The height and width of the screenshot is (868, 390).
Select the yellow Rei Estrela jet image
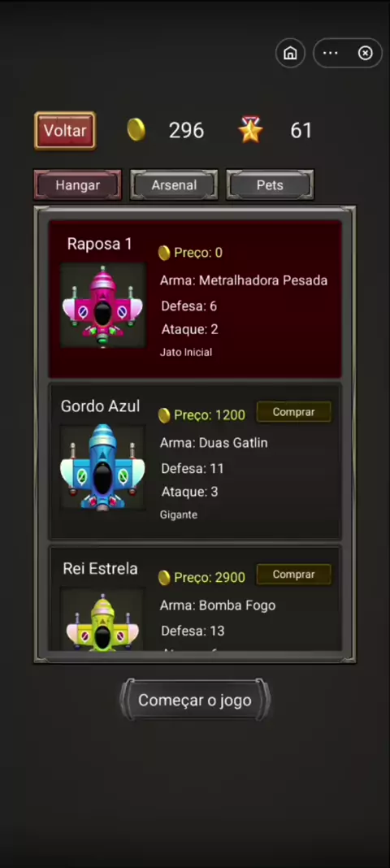(103, 618)
